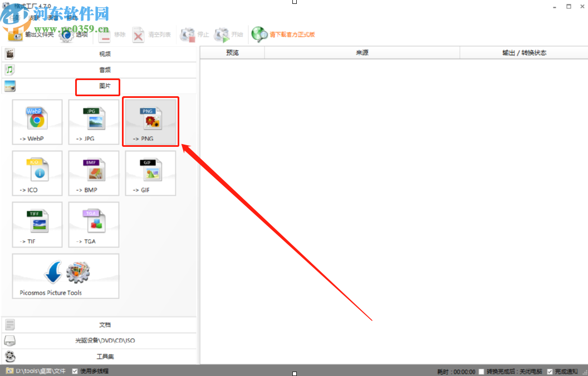Choose the -> PNG conversion tile
This screenshot has height=376, width=588.
pyautogui.click(x=150, y=122)
